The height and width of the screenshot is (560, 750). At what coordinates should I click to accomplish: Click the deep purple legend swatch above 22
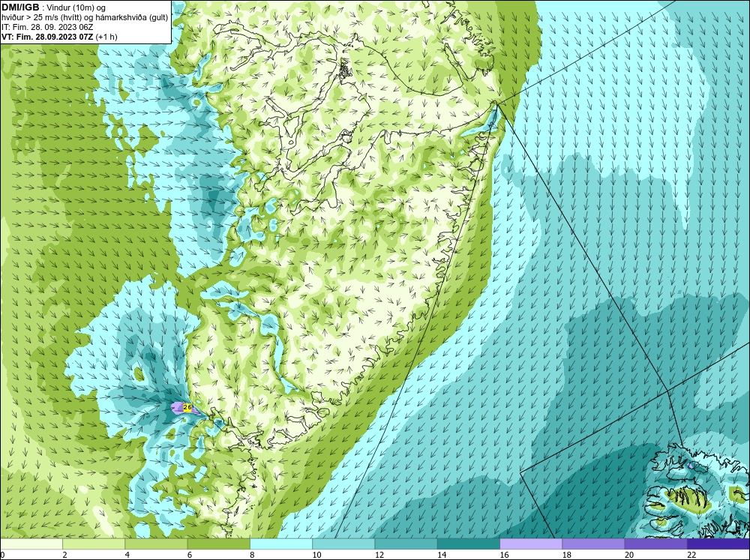click(718, 544)
